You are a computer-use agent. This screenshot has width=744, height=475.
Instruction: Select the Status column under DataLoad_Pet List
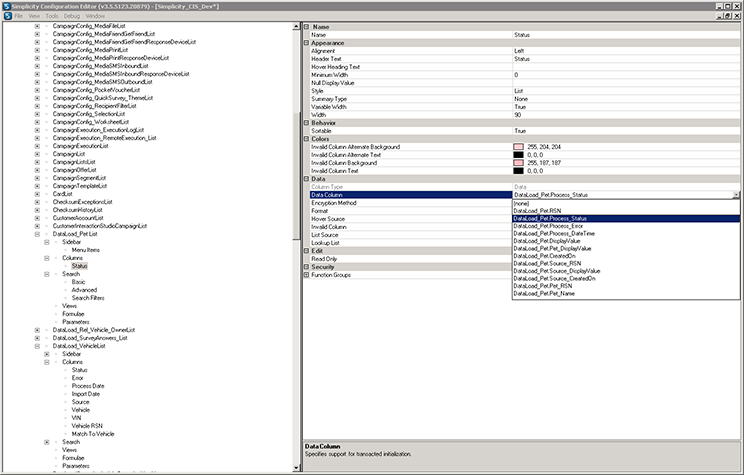(x=79, y=266)
